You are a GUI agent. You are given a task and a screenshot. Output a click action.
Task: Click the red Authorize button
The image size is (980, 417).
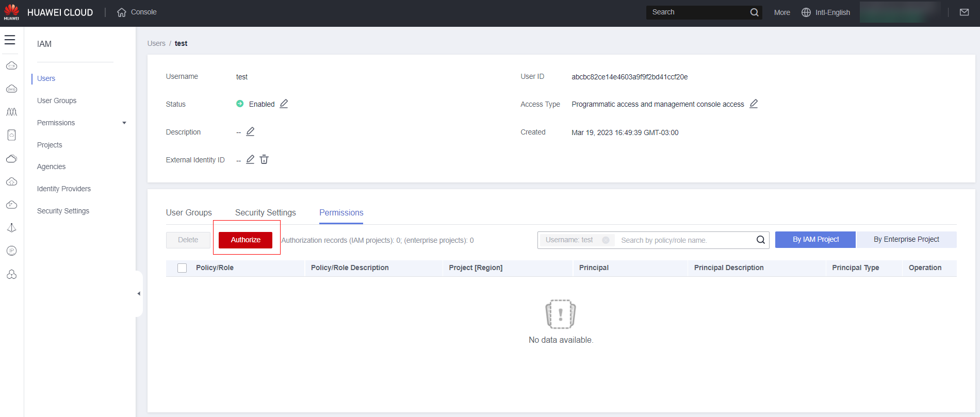point(246,240)
